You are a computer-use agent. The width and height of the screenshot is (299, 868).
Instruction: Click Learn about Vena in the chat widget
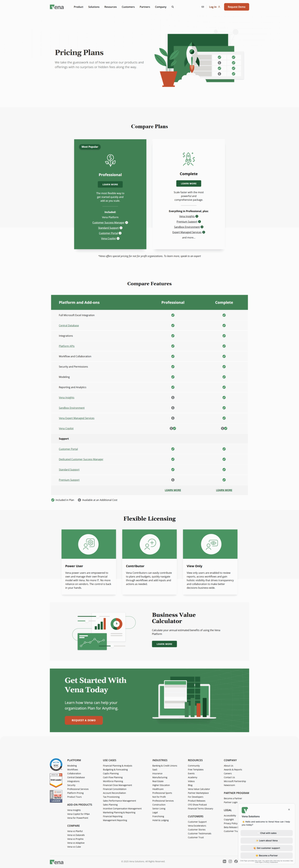266,841
